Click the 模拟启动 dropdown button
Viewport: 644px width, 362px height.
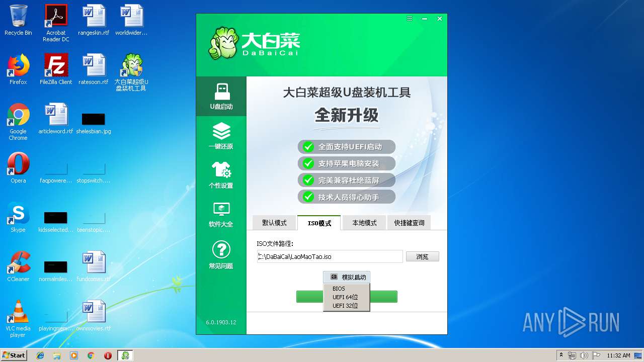click(347, 277)
